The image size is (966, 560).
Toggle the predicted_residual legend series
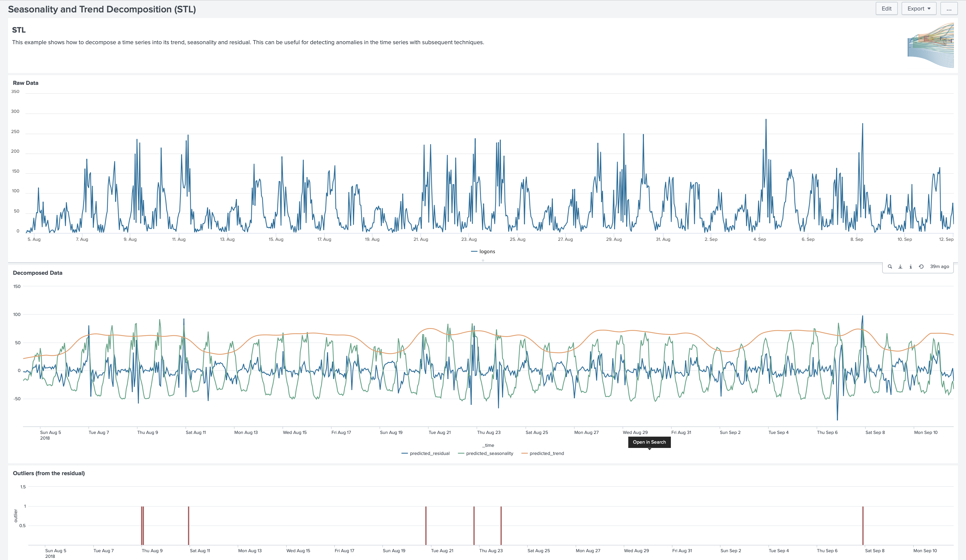click(429, 453)
